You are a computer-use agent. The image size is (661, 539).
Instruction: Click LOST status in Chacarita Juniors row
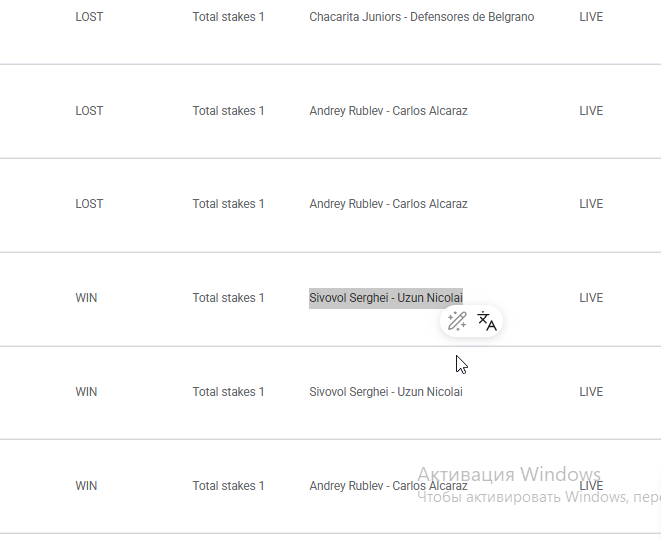pos(89,17)
